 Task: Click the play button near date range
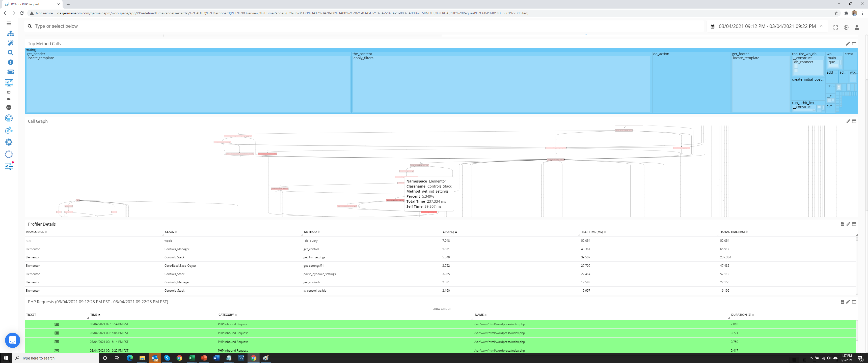tap(846, 28)
